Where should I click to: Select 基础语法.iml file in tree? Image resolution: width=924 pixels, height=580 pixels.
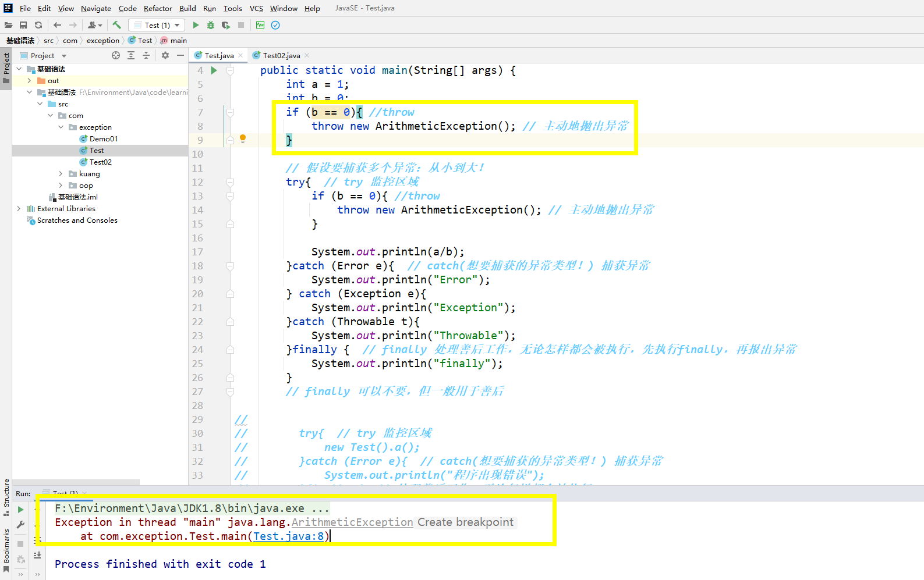73,197
